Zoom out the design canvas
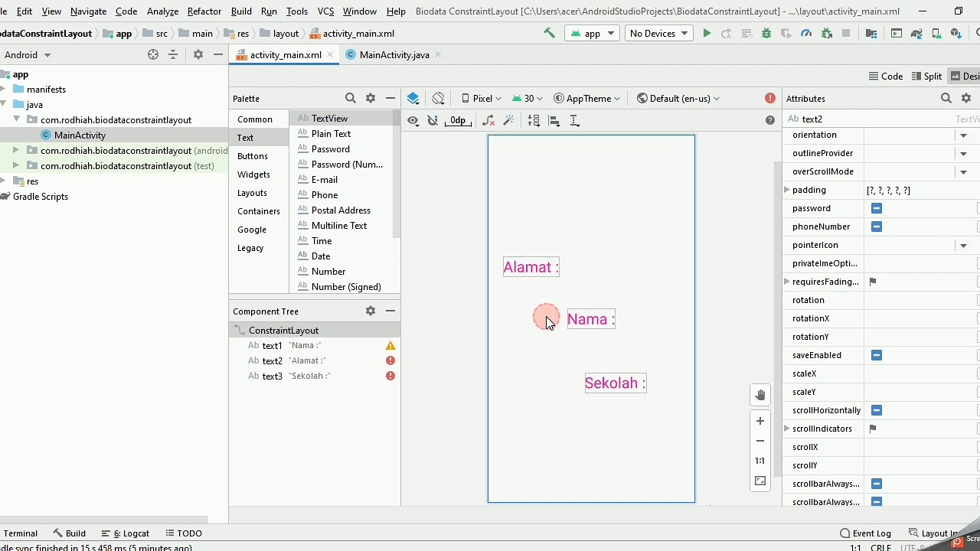980x551 pixels. click(760, 441)
